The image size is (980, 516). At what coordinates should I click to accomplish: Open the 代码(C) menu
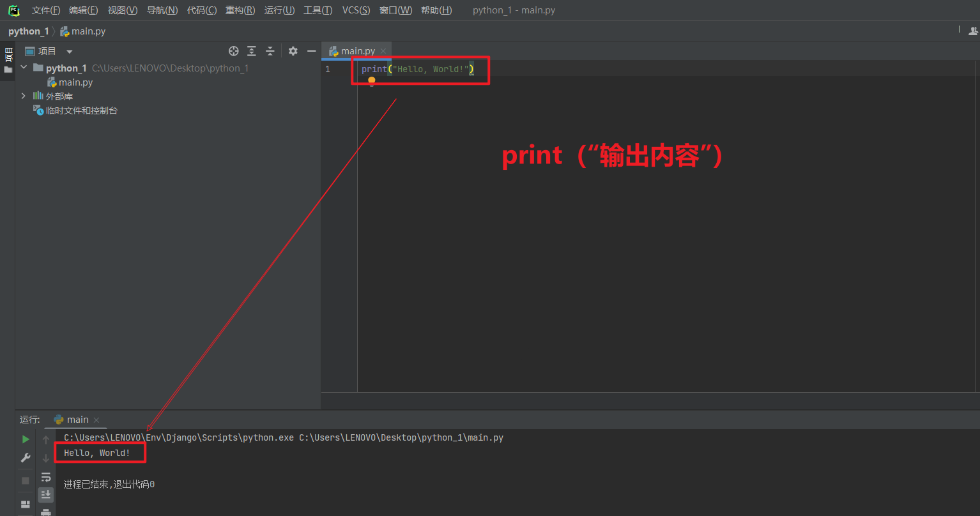pos(202,10)
